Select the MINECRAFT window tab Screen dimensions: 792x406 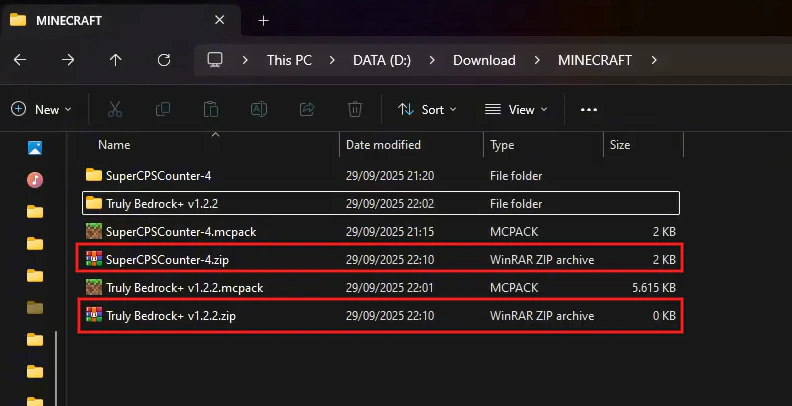(x=120, y=20)
